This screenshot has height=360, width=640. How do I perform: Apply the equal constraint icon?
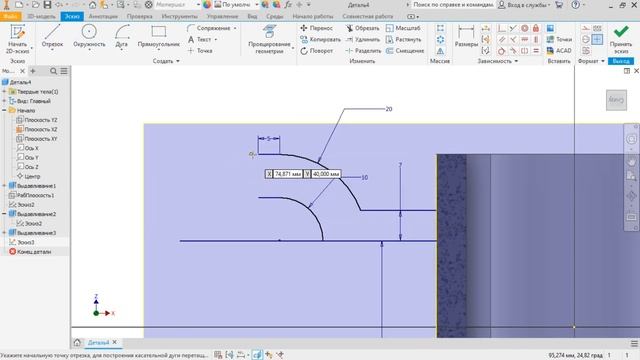coord(536,51)
